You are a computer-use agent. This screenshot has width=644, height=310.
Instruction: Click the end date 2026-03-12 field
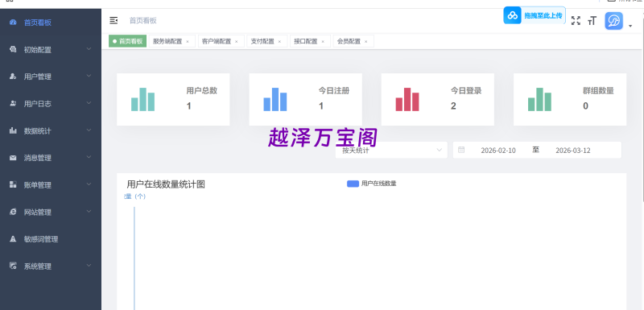coord(573,151)
